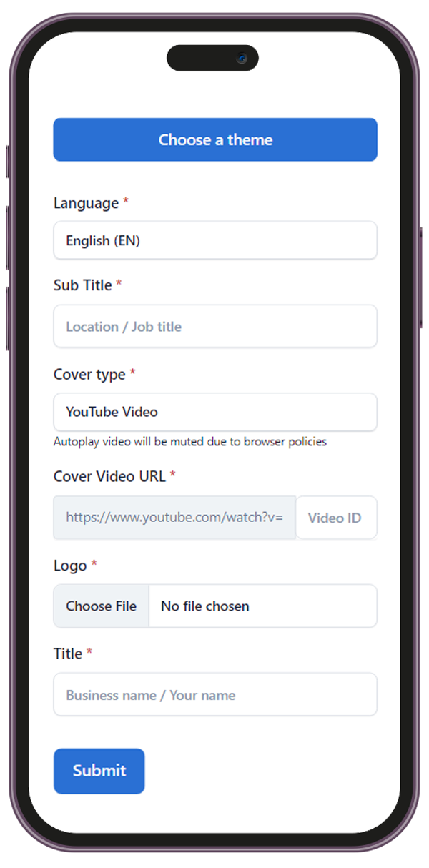The height and width of the screenshot is (868, 429).
Task: Click the black dynamic island pill
Action: [x=212, y=58]
